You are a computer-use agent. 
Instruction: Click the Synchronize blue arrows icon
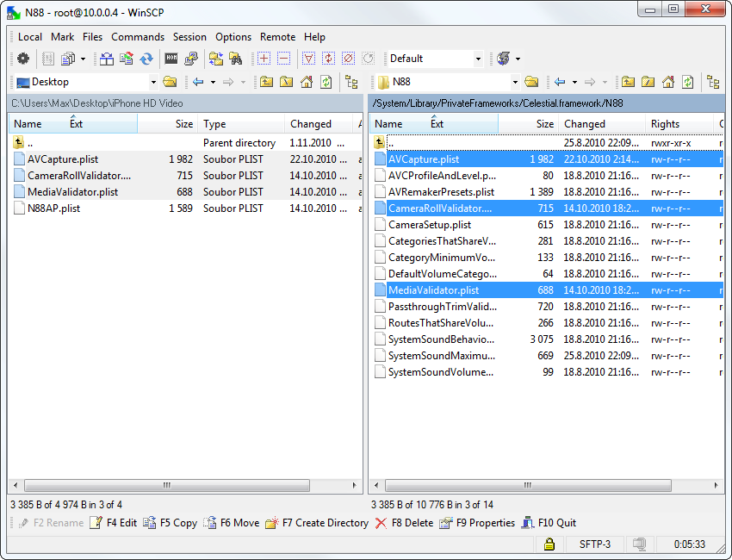146,59
